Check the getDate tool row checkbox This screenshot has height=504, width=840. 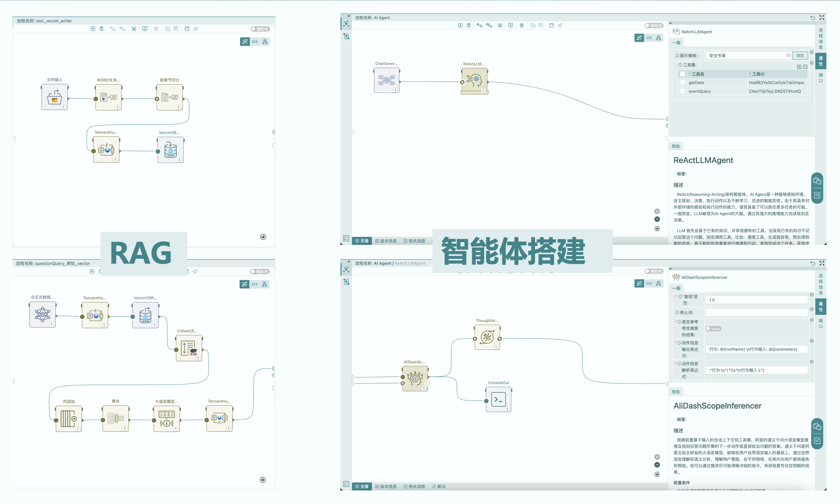pos(682,82)
